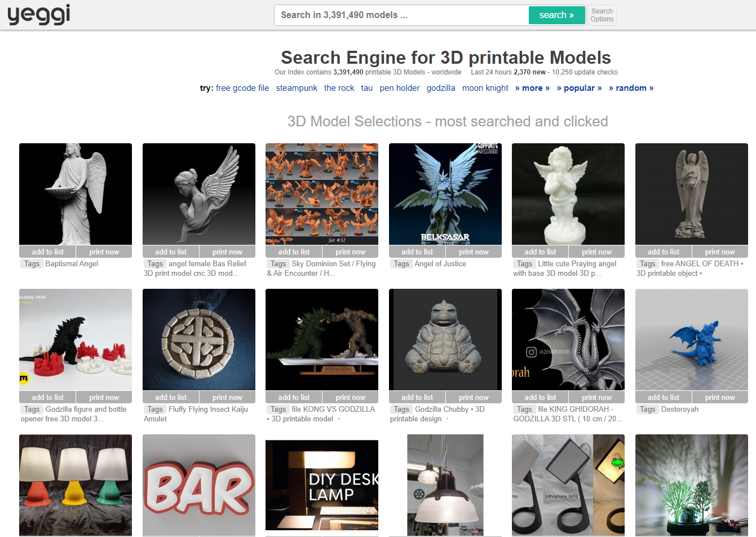Select the 'godzilla' suggested search link
This screenshot has width=756, height=537.
pos(440,88)
